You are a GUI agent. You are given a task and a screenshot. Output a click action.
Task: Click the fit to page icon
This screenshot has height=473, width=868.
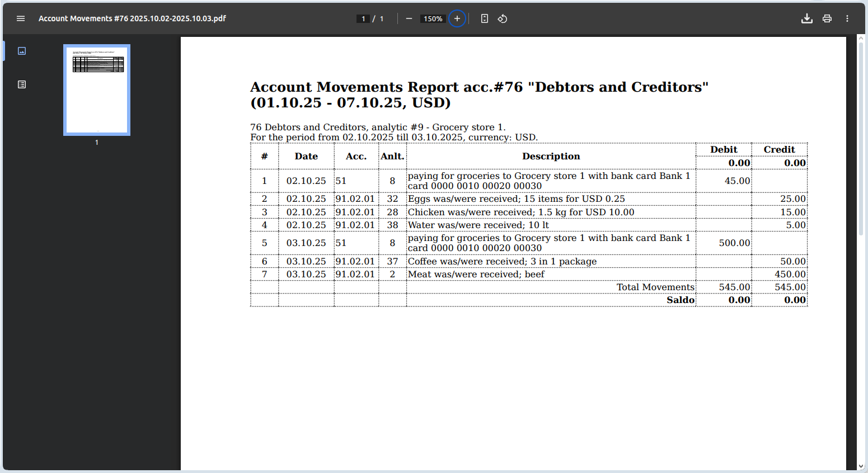[485, 18]
